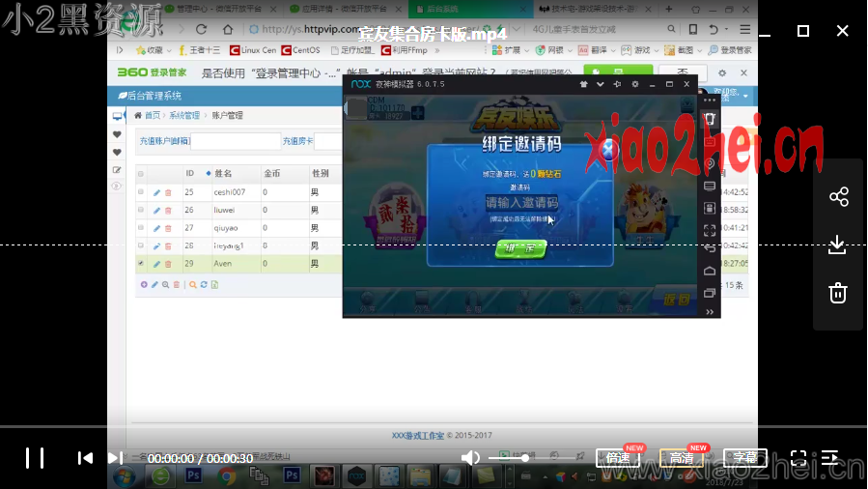Open a new browser tab with plus

[x=669, y=9]
